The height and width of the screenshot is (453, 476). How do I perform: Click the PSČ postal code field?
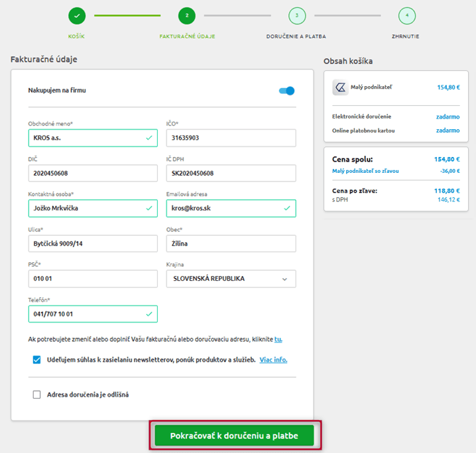click(x=93, y=279)
